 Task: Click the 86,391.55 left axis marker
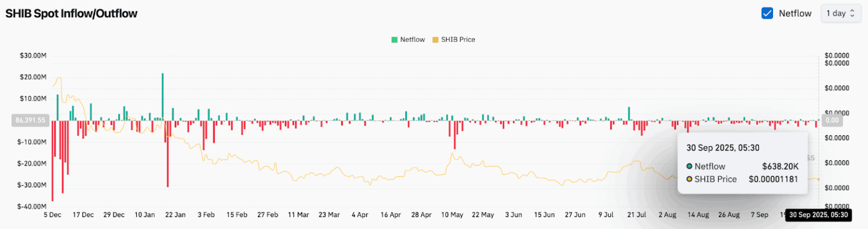(x=31, y=120)
